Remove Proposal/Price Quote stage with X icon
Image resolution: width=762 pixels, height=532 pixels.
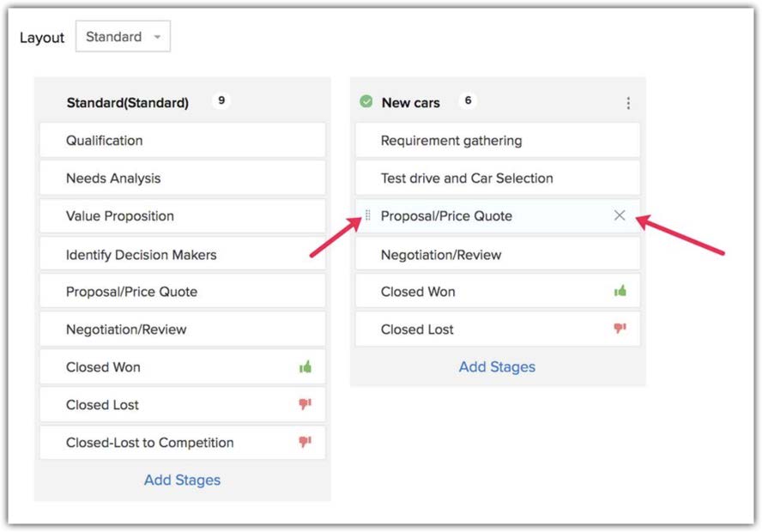pyautogui.click(x=620, y=215)
